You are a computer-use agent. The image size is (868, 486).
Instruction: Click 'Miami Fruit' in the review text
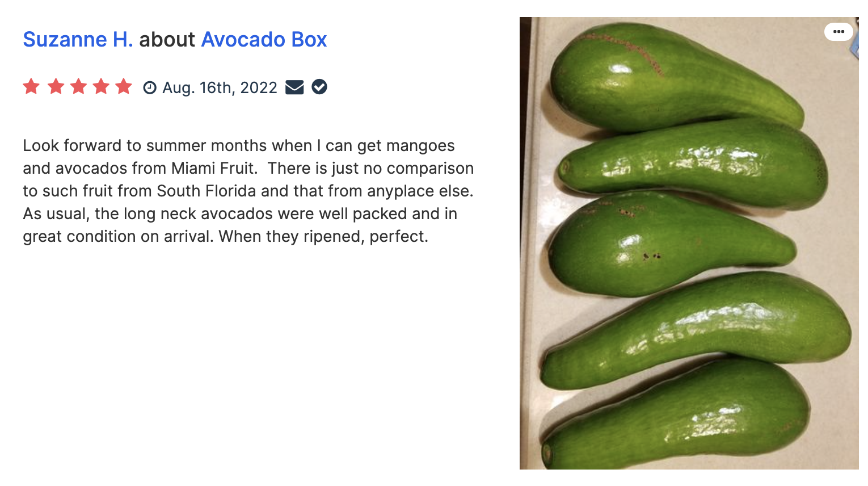click(213, 168)
